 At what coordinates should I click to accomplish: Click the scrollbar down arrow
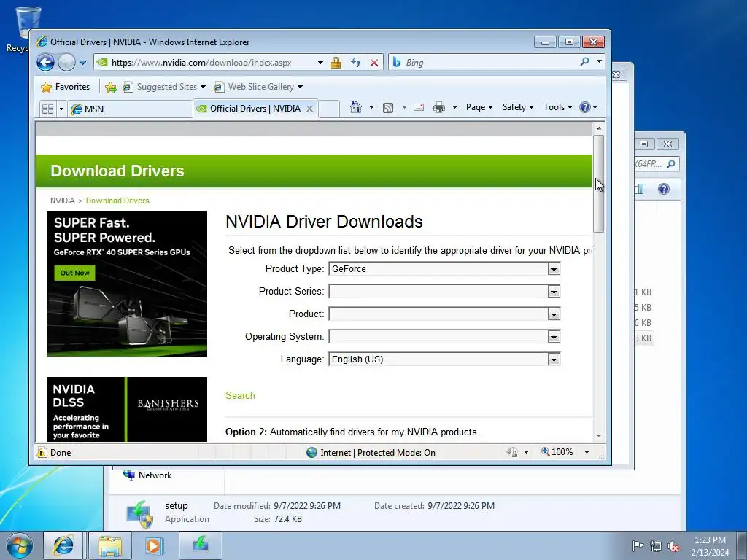coord(599,436)
